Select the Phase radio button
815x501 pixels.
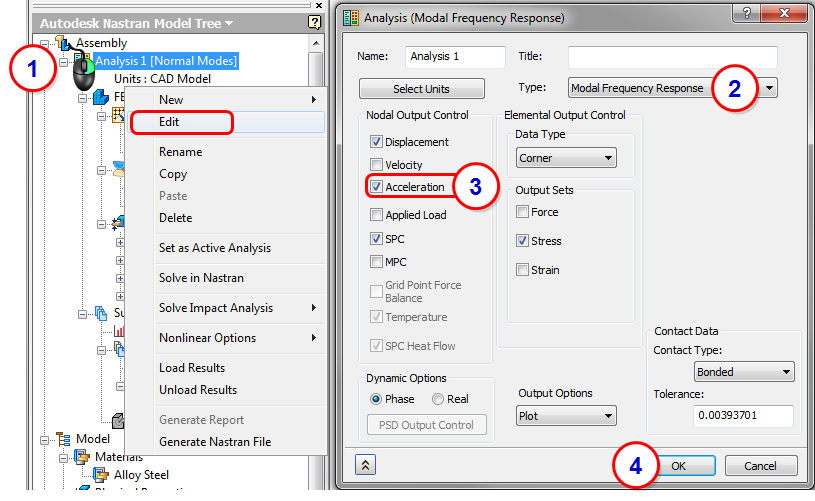(x=376, y=399)
